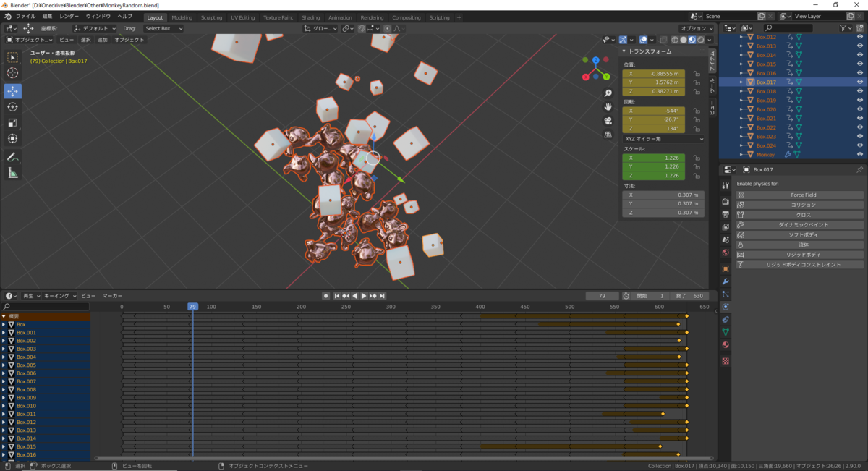
Task: Select the Select Box tool in viewport toolbar
Action: tap(13, 57)
